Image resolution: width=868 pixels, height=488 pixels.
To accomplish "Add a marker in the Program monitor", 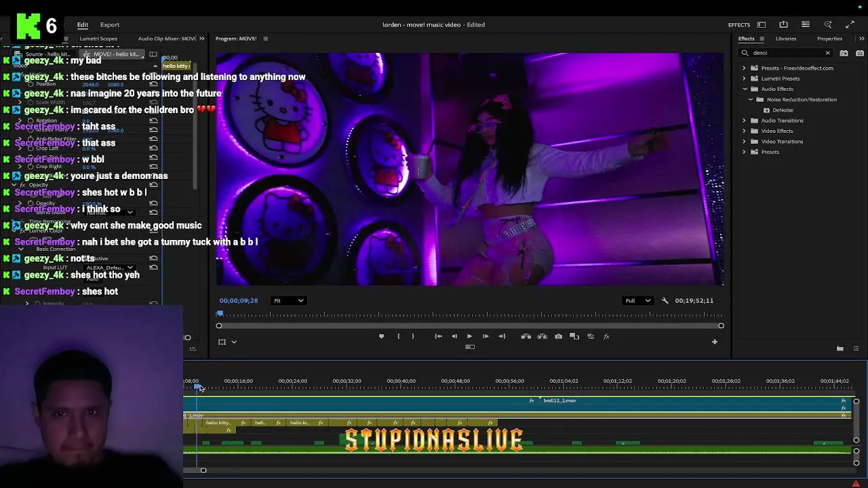I will (381, 336).
